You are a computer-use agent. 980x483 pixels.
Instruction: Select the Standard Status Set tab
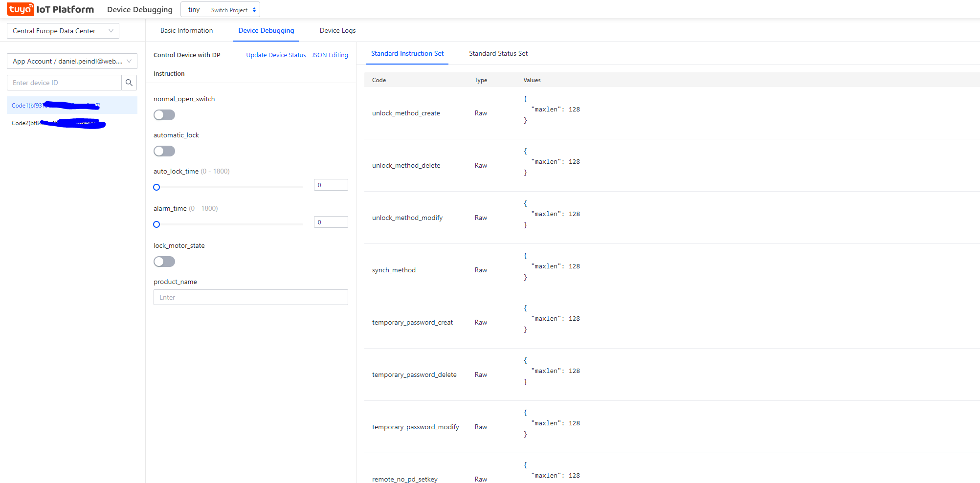click(x=498, y=53)
